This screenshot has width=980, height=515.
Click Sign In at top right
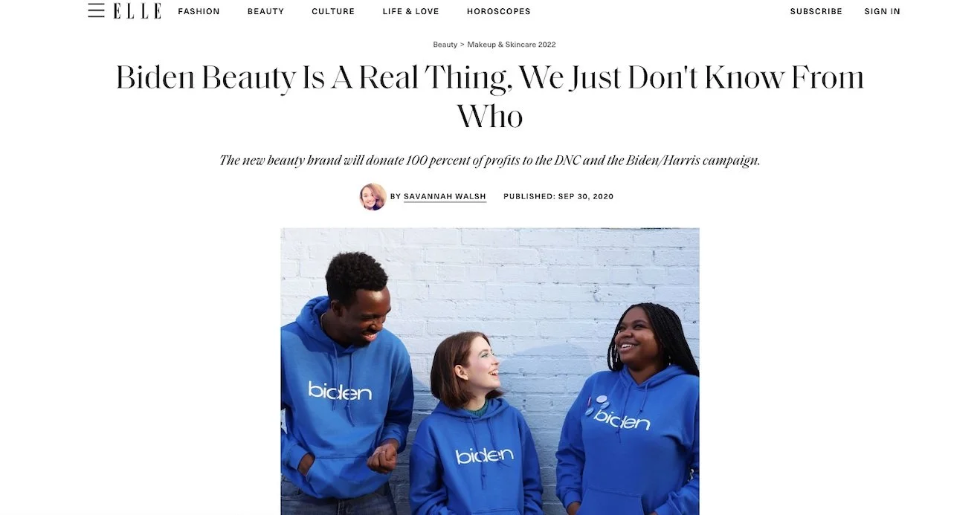[882, 11]
